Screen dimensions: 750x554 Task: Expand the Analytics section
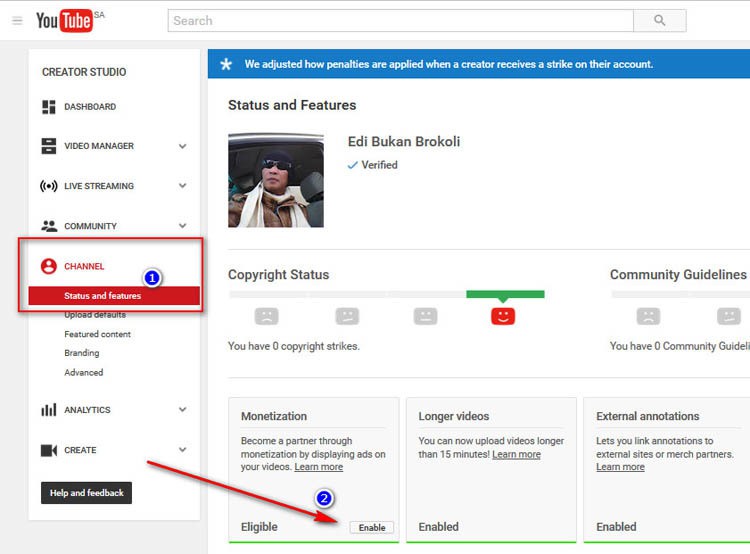182,410
